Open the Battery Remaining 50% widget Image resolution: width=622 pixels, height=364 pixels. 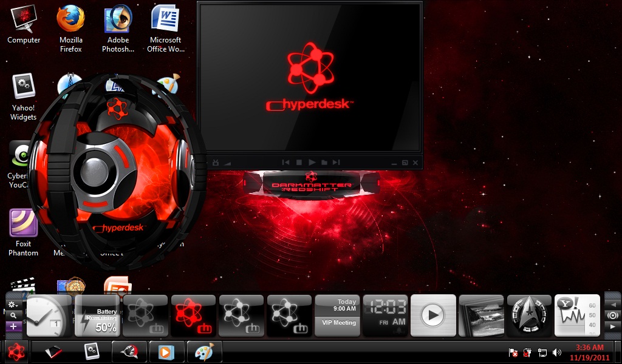click(x=98, y=315)
